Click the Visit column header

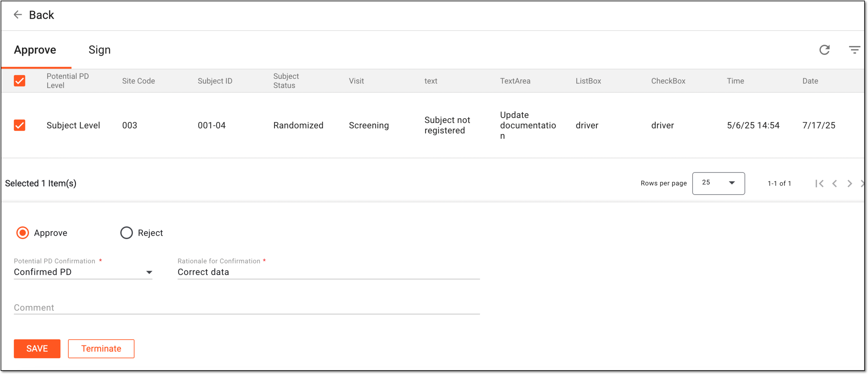[356, 81]
